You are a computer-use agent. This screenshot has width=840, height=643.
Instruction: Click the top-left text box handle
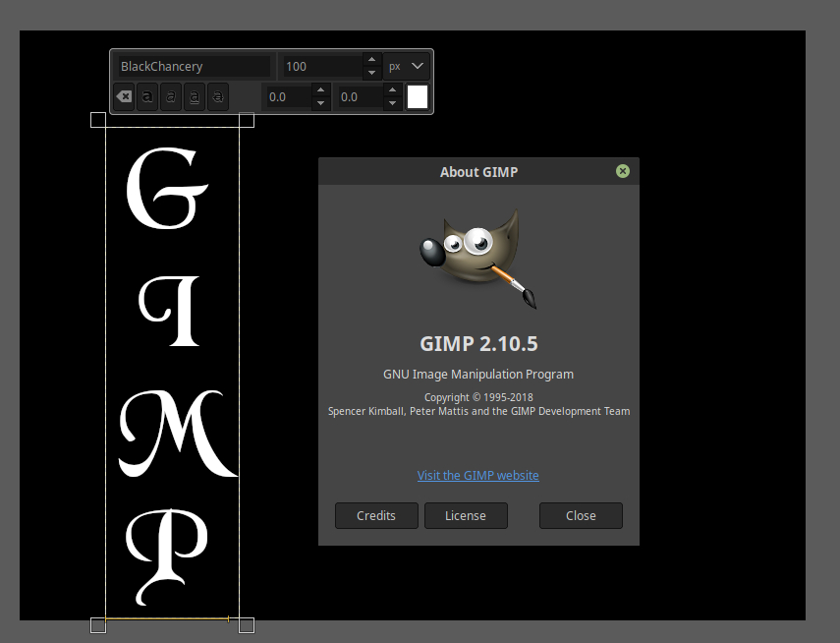[x=98, y=120]
